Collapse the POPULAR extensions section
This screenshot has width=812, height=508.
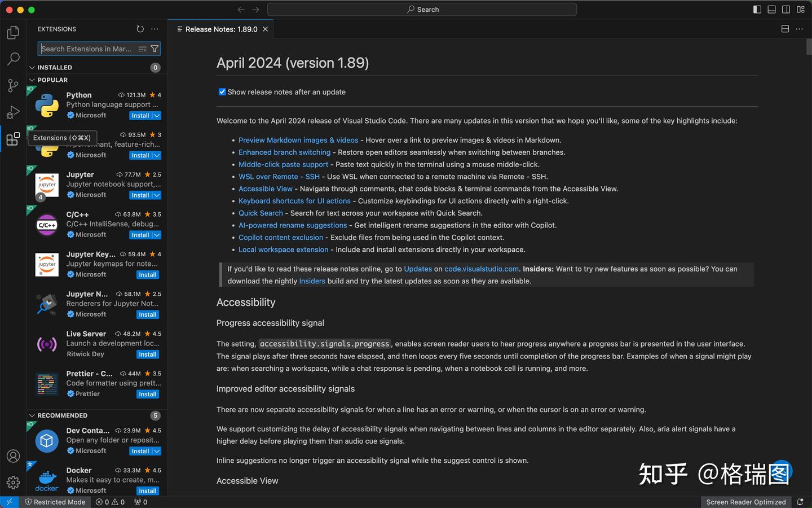[x=33, y=80]
